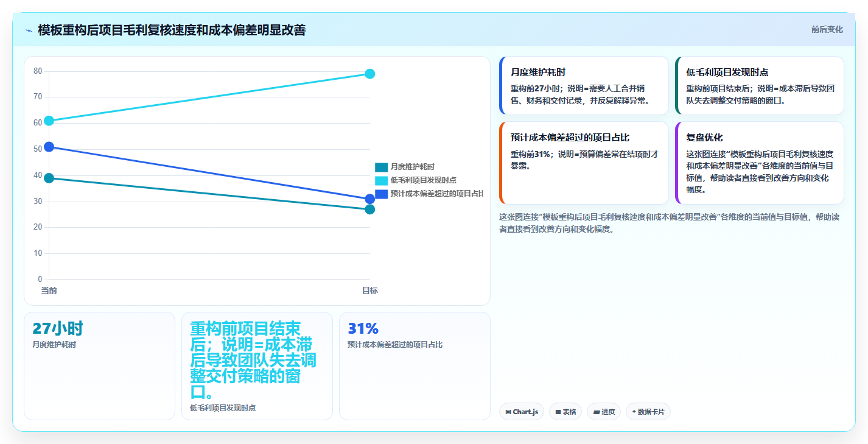Click the 当前 x-axis label
Image resolution: width=868 pixels, height=444 pixels.
[49, 291]
